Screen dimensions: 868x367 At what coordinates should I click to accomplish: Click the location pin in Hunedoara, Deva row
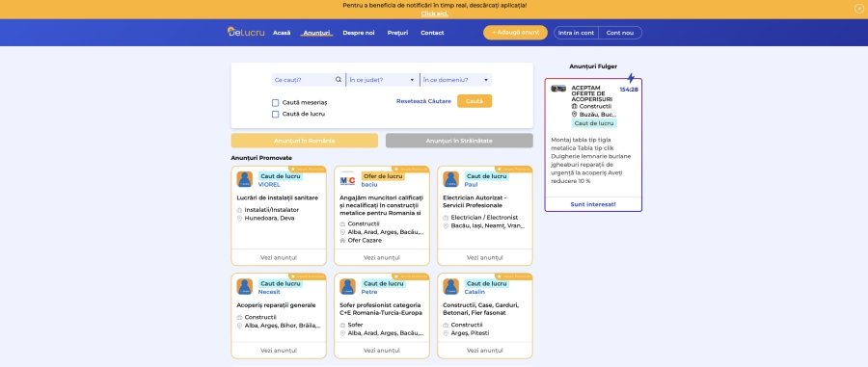pyautogui.click(x=240, y=219)
